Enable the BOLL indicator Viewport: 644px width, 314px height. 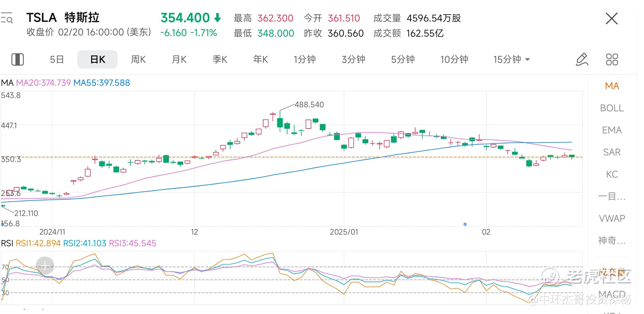tap(612, 108)
